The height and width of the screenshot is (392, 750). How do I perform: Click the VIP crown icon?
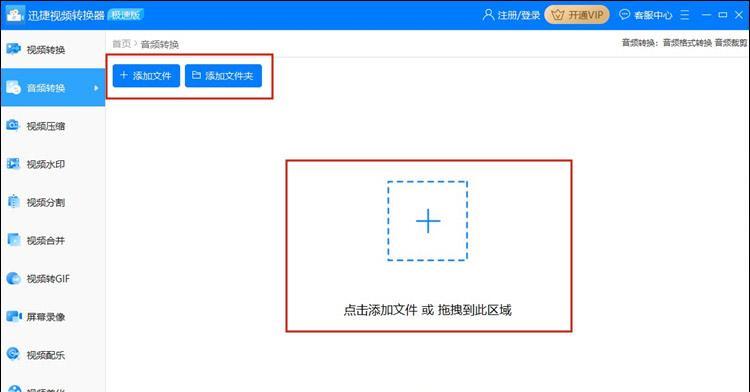[x=558, y=15]
